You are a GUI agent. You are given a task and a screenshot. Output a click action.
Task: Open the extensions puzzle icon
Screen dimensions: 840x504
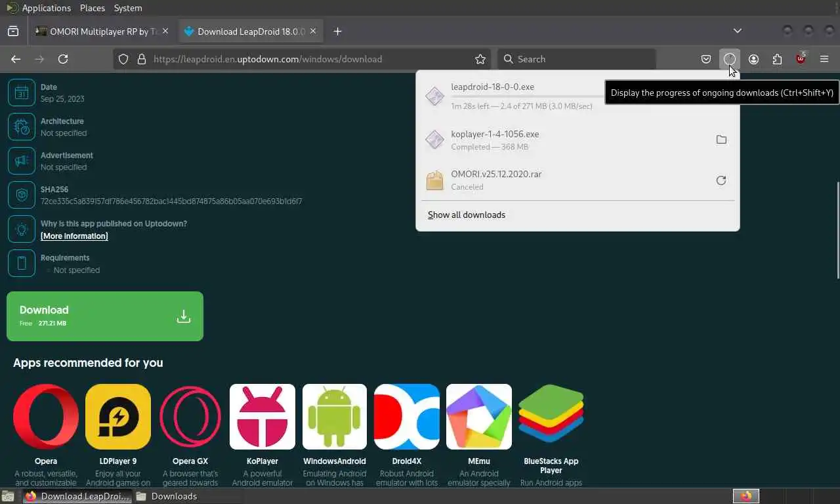point(777,59)
